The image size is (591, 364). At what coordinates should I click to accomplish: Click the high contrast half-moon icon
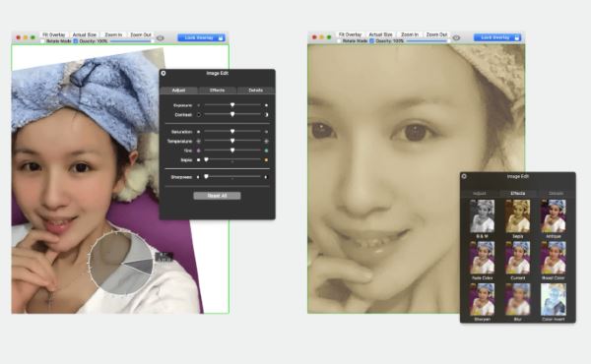click(266, 115)
